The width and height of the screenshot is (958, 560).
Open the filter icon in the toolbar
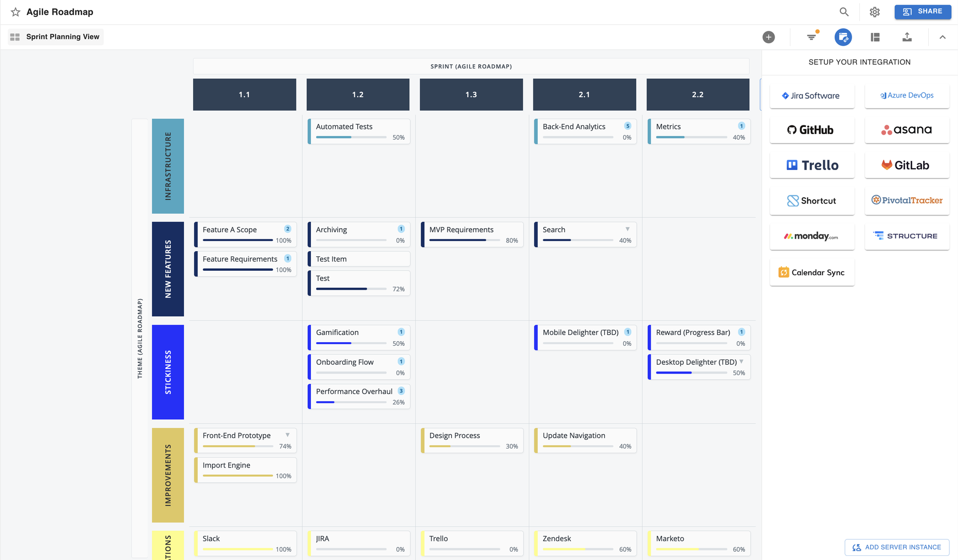[x=812, y=37]
